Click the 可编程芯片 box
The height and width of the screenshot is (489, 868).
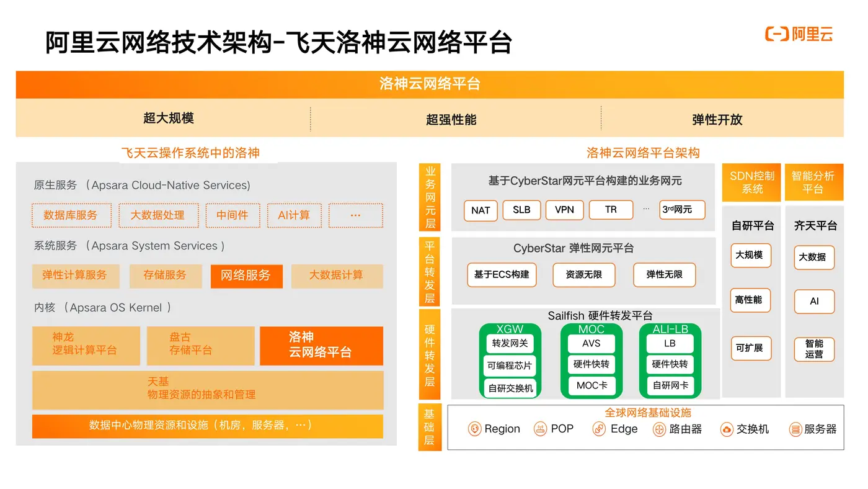[x=510, y=366]
